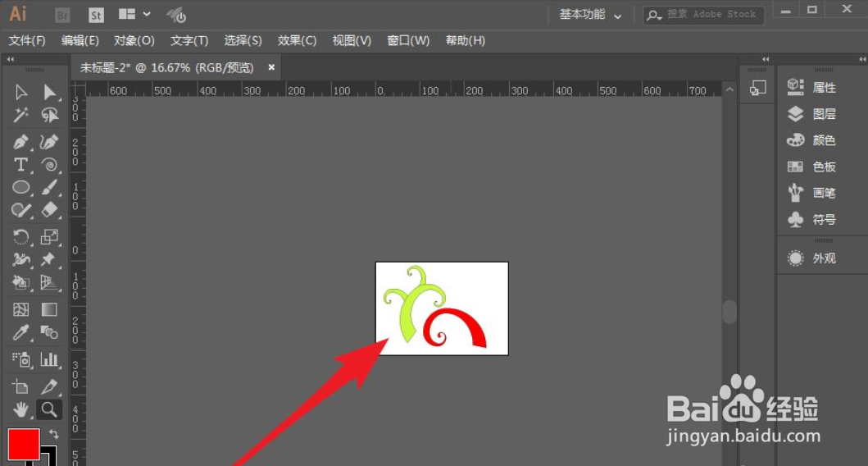Click the red Fill color swatch

(24, 445)
